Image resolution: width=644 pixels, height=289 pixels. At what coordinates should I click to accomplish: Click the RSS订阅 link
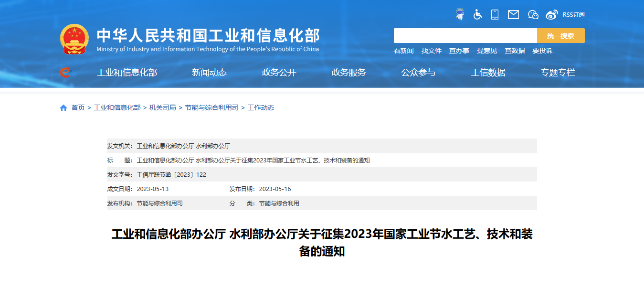click(573, 15)
